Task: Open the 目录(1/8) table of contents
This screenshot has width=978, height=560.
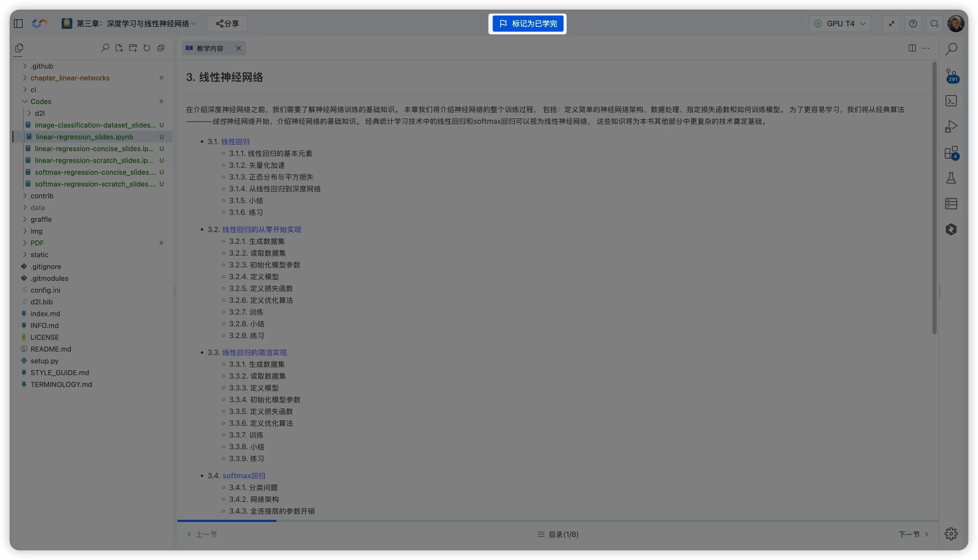Action: (x=558, y=534)
